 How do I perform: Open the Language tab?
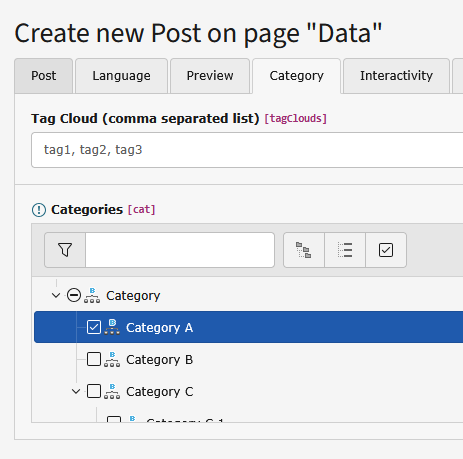tap(121, 76)
